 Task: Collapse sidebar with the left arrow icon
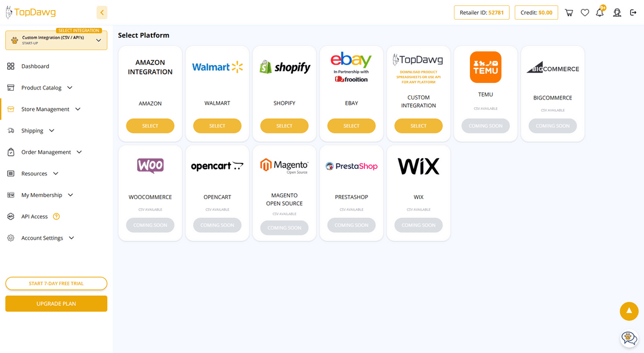(102, 13)
